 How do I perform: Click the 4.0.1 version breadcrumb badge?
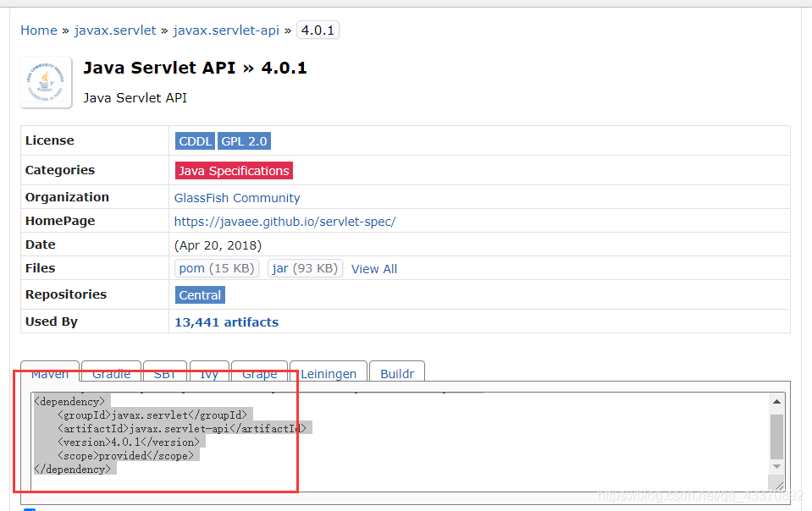point(318,30)
